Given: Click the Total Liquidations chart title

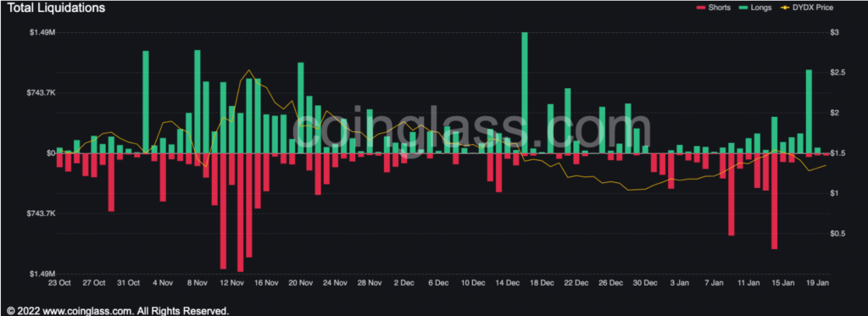Looking at the screenshot, I should [x=55, y=8].
